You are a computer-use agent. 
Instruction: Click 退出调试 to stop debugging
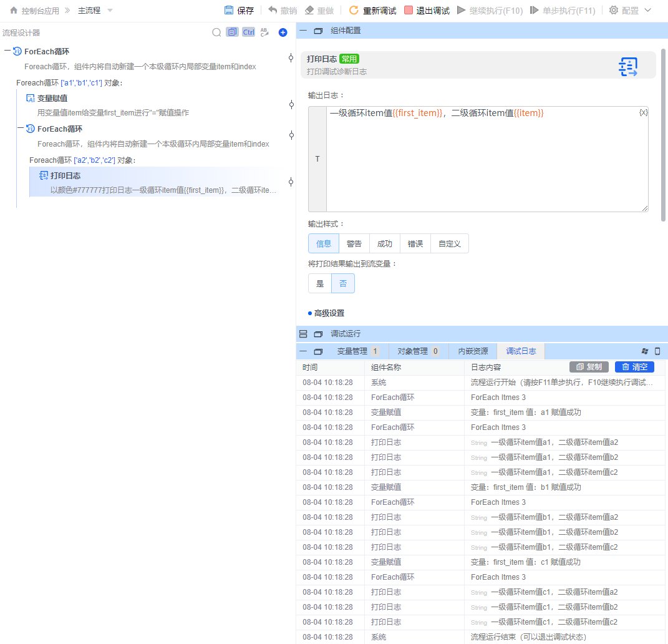[427, 10]
